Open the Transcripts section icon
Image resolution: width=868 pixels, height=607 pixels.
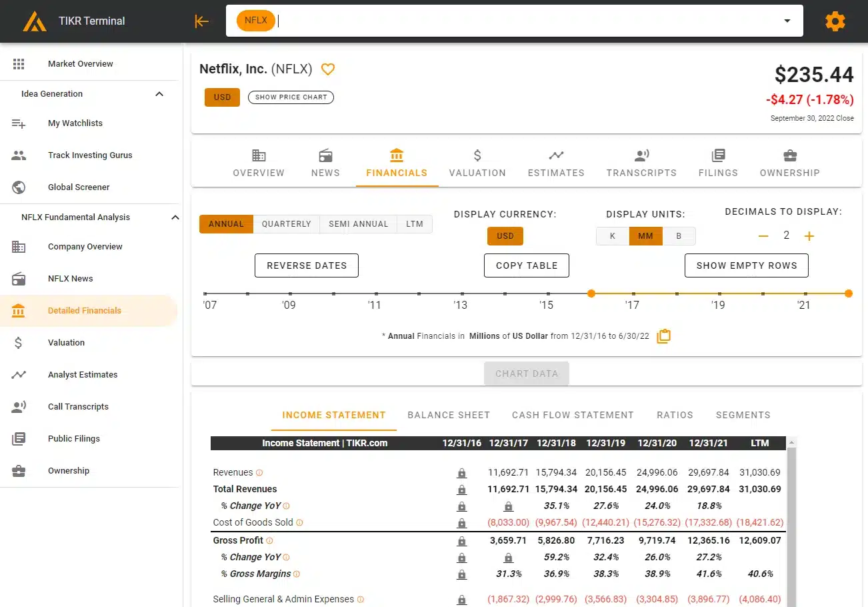pyautogui.click(x=641, y=156)
